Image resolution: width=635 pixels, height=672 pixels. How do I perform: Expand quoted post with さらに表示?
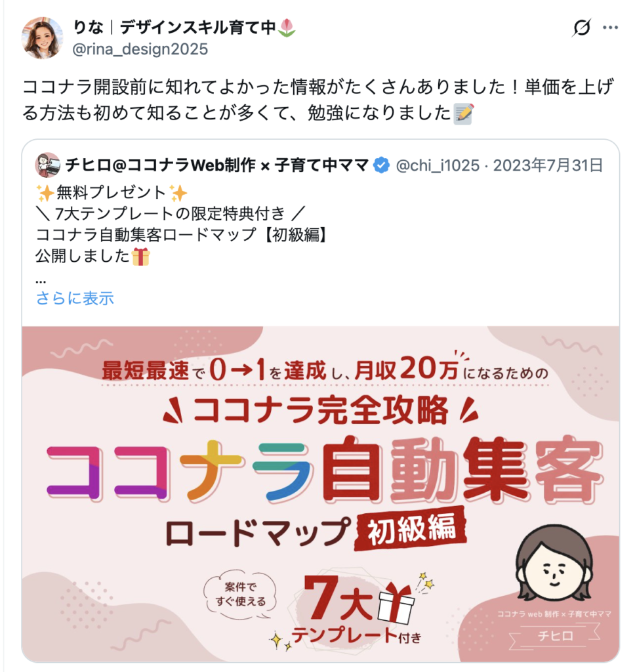tap(75, 298)
